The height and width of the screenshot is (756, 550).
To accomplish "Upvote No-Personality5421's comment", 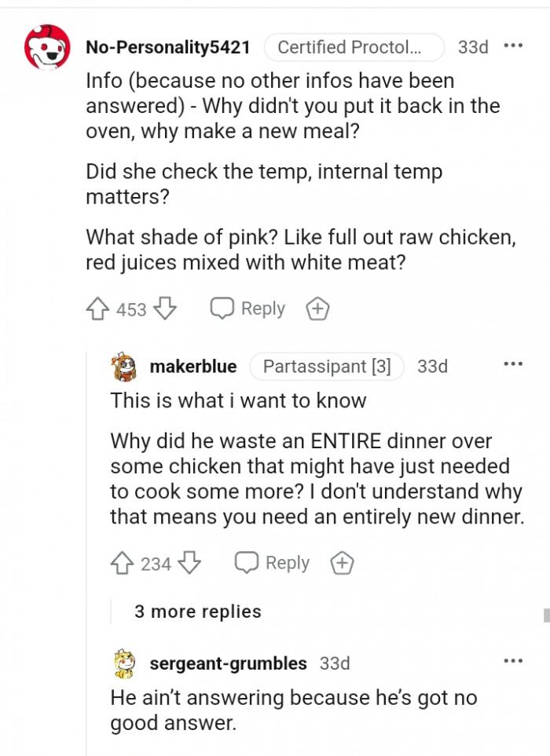I will (96, 309).
